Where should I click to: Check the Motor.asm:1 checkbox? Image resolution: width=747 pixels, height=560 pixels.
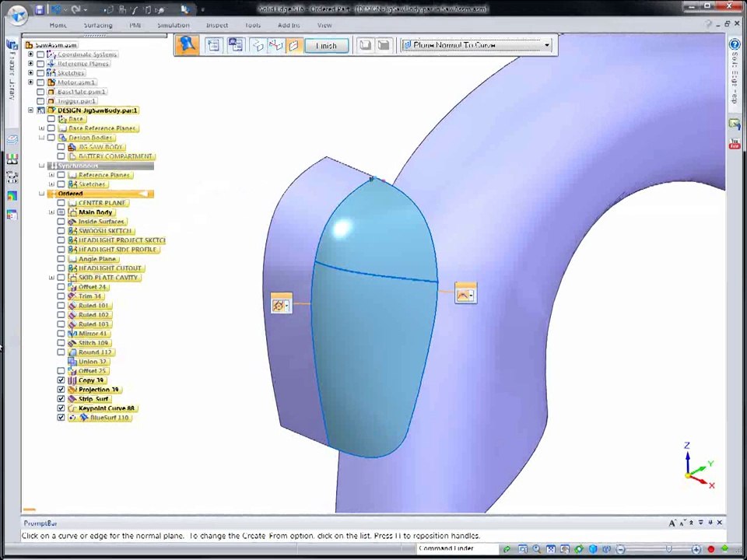click(40, 82)
